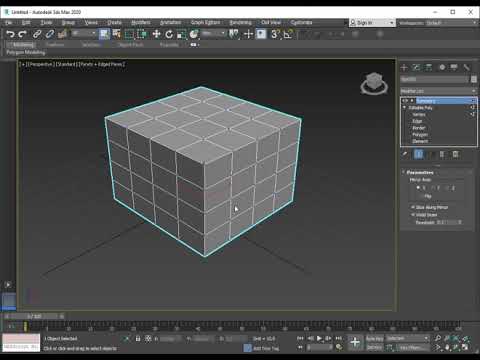
Task: Open the Workspaces dropdown
Action: [451, 23]
